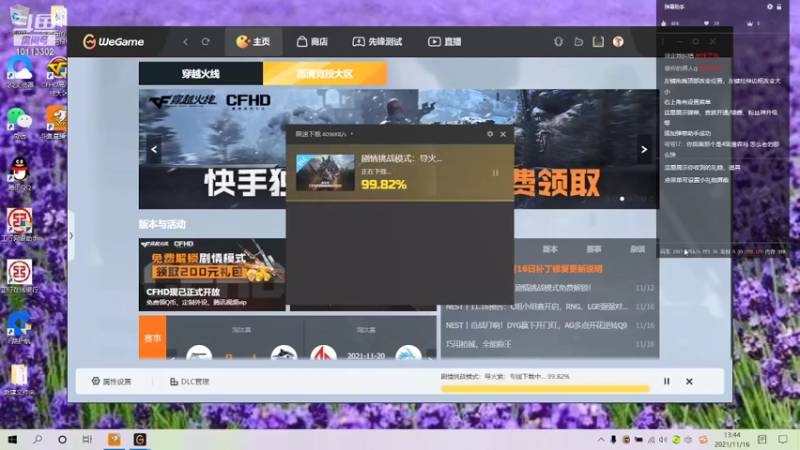Show previous banner slide
800x450 pixels.
tap(154, 149)
